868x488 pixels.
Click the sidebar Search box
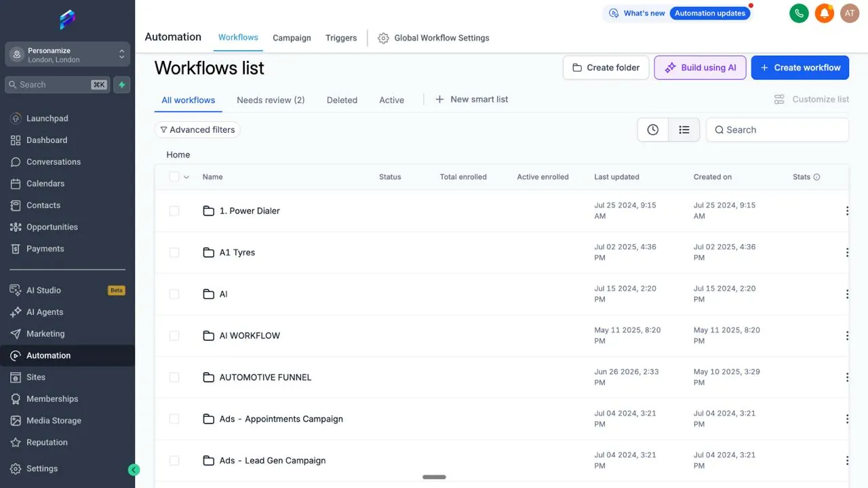click(x=57, y=85)
